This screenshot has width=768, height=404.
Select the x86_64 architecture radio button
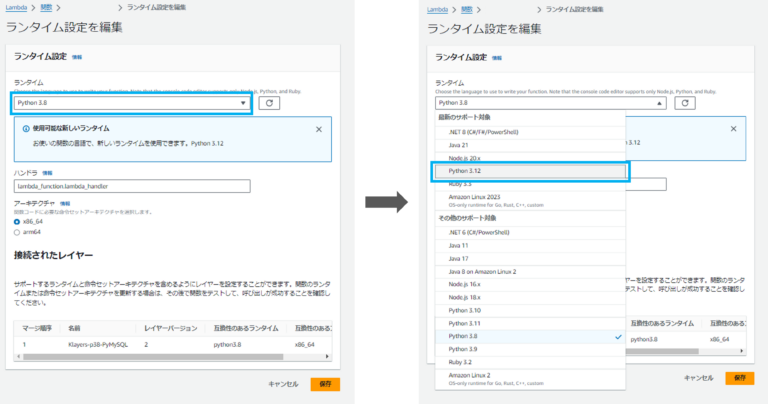point(17,222)
